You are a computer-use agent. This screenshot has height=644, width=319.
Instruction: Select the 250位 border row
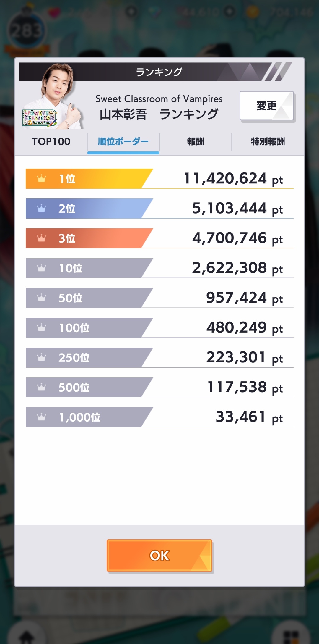(x=159, y=357)
